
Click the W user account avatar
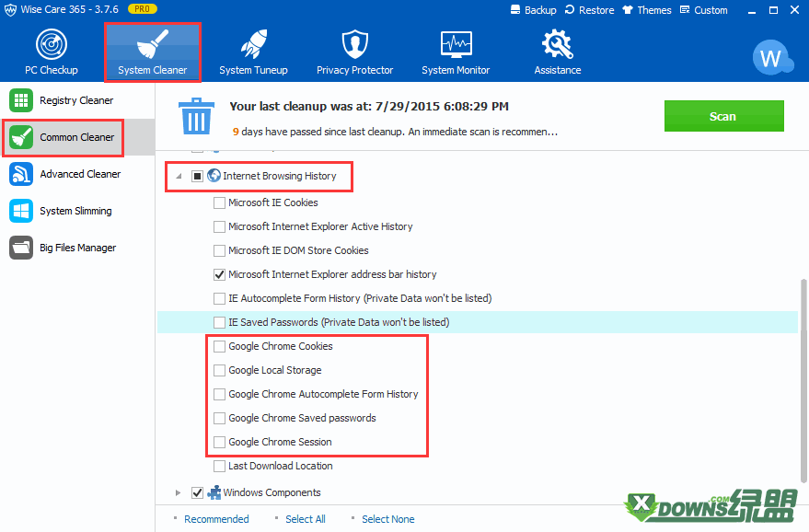coord(772,58)
